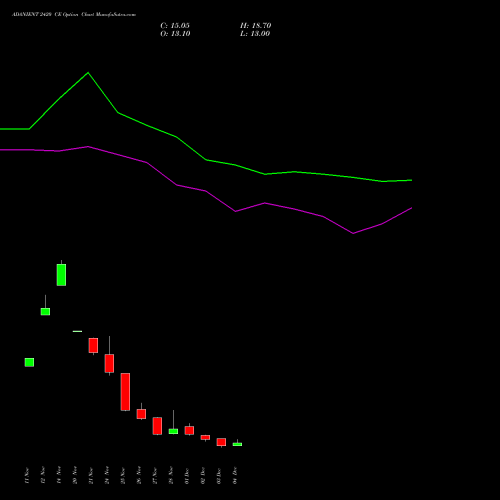Screen dimensions: 500x500
Task: Click the 24 Nov date label
Action: pyautogui.click(x=107, y=476)
